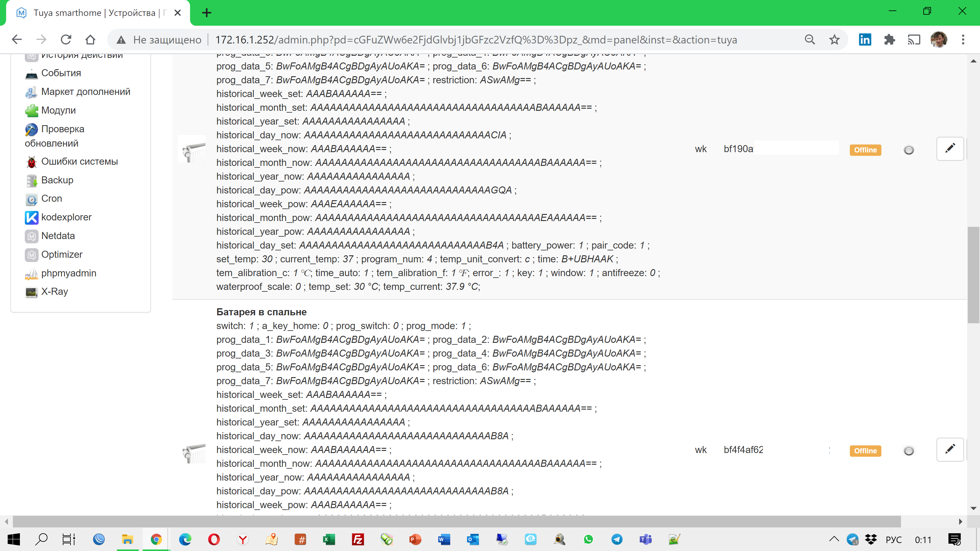Open Netdata monitoring
Screen dimensions: 980x551
point(58,236)
